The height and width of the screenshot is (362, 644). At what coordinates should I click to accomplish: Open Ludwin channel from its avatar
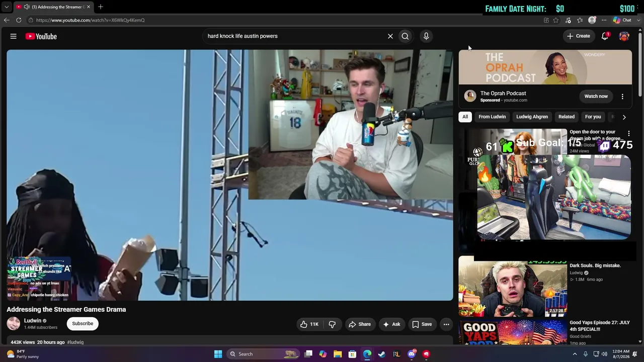[14, 324]
